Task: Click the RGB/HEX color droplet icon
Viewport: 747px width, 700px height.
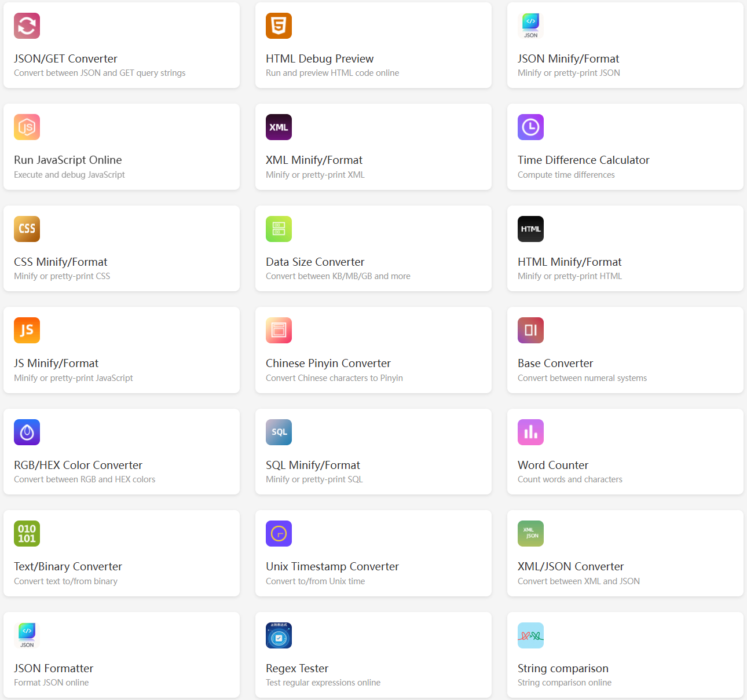Action: (27, 432)
